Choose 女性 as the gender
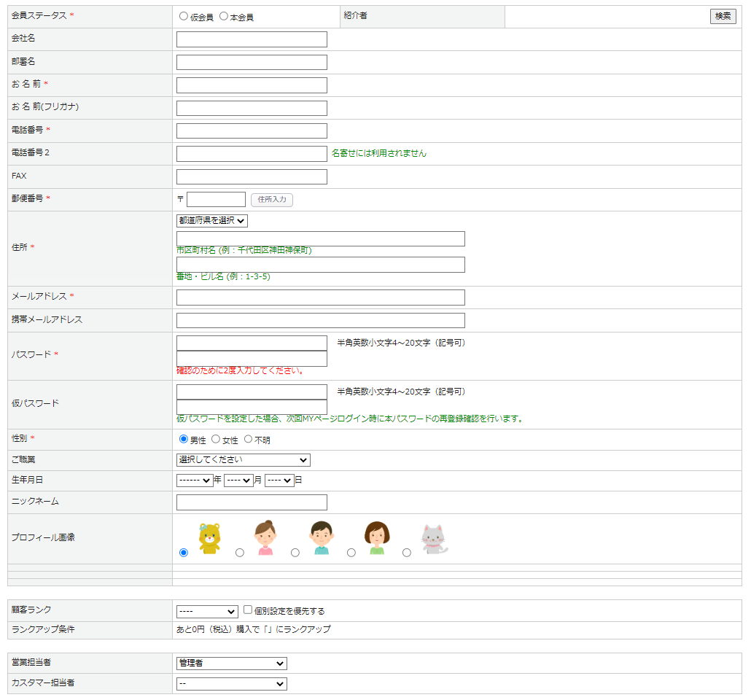This screenshot has width=751, height=700. click(x=216, y=439)
